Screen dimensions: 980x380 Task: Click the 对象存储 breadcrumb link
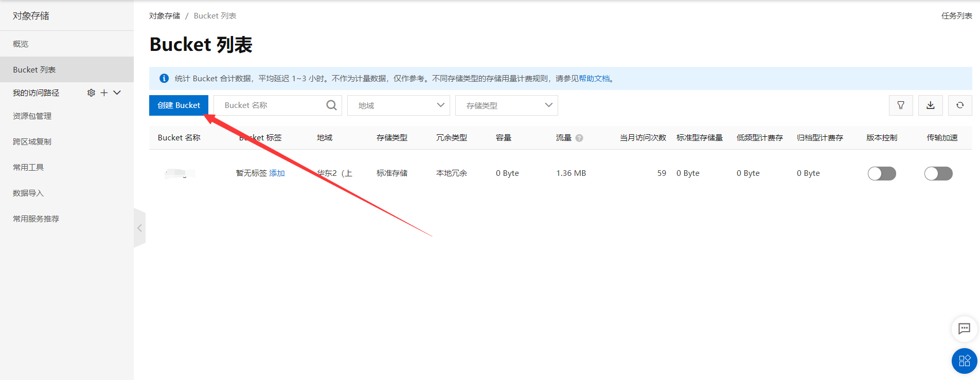[x=165, y=16]
